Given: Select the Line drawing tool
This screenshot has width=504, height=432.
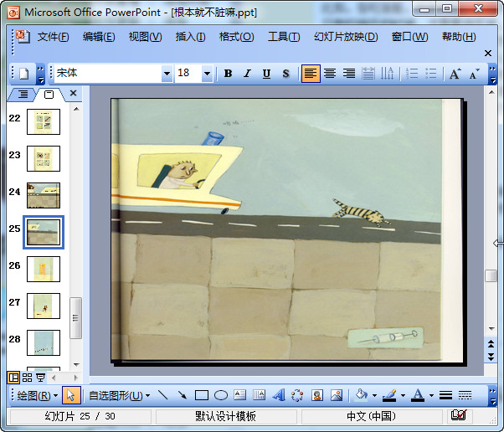Looking at the screenshot, I should tap(163, 395).
